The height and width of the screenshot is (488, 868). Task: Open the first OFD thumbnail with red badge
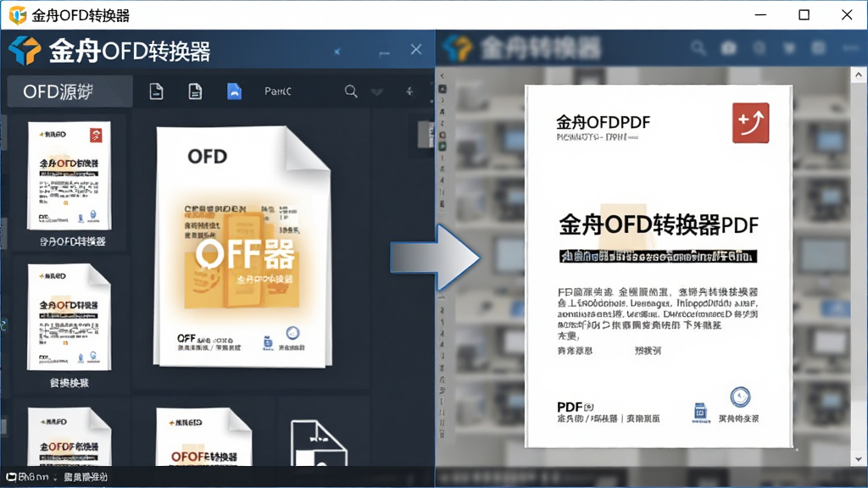(70, 175)
